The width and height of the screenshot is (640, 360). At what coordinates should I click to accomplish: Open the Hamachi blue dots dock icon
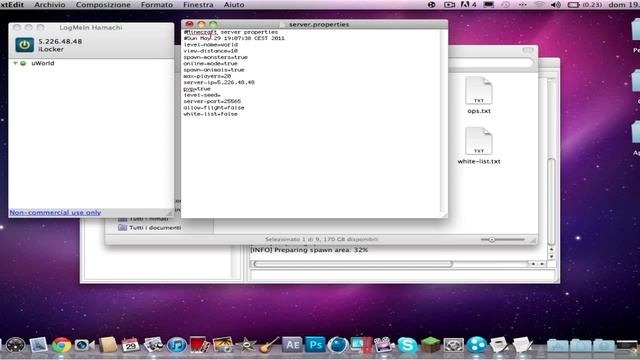click(476, 345)
